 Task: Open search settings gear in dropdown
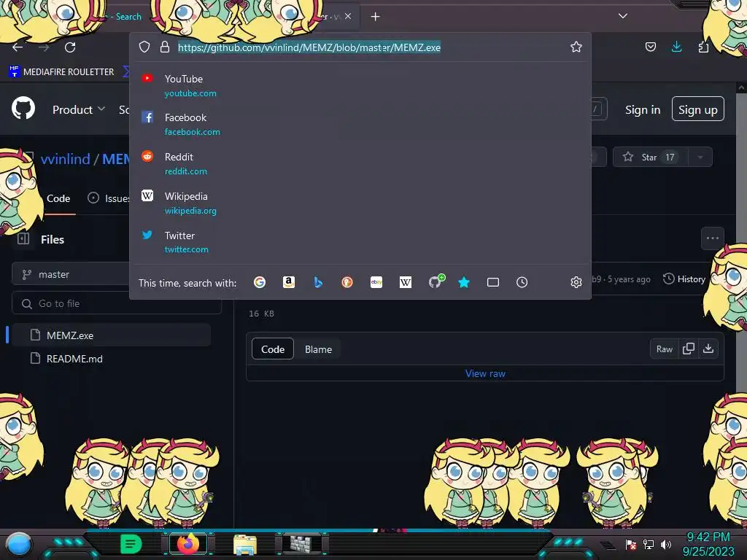(x=576, y=282)
